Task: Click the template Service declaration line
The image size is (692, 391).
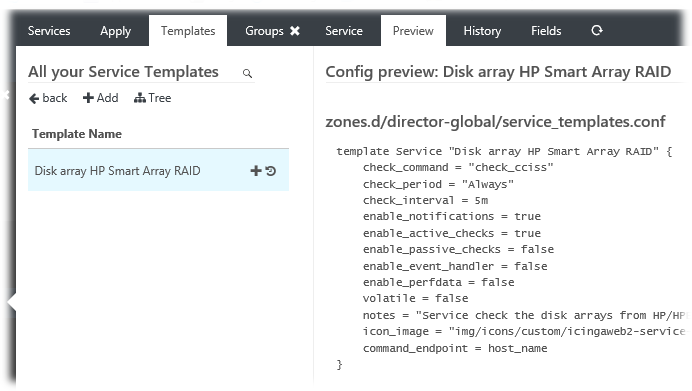Action: click(x=504, y=151)
